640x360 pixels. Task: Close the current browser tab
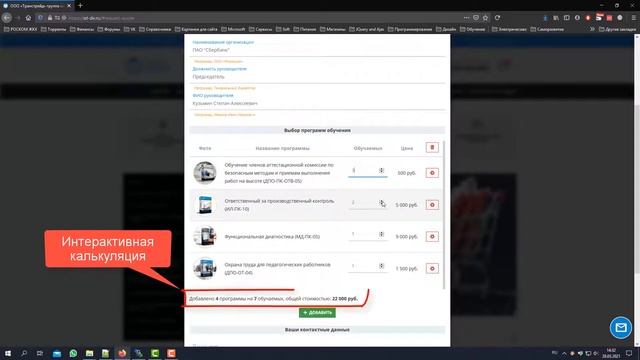[69, 6]
